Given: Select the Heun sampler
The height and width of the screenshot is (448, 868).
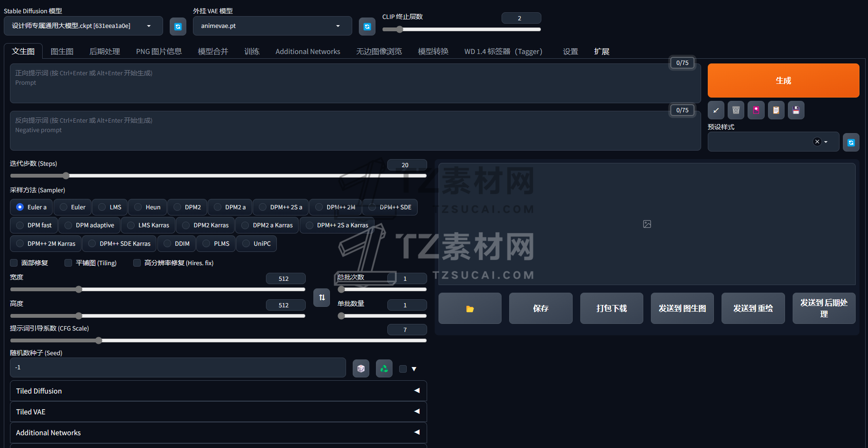Looking at the screenshot, I should [147, 207].
